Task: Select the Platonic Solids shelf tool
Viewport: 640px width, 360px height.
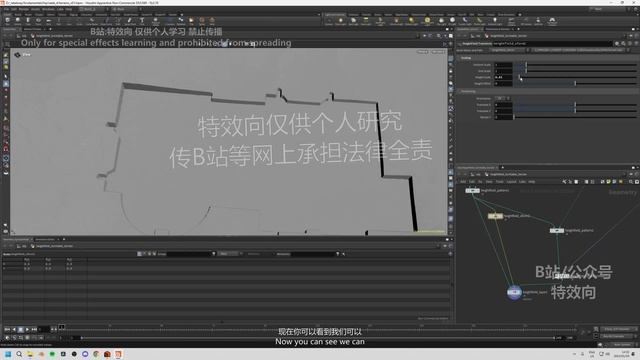Action: (x=156, y=20)
